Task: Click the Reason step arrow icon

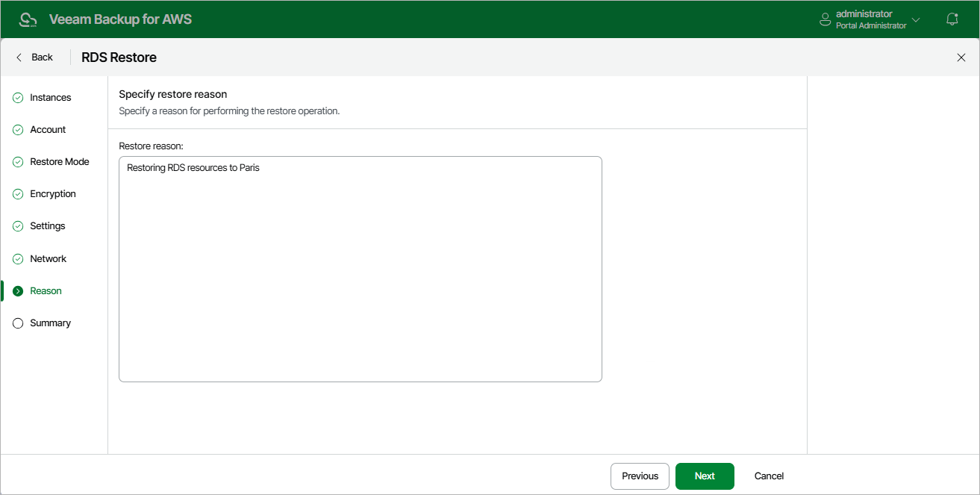Action: [19, 291]
